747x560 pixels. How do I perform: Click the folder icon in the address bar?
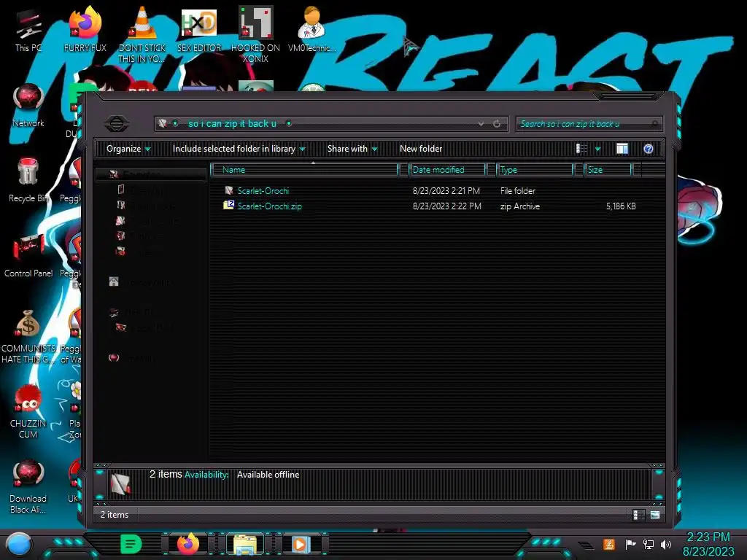(x=163, y=123)
